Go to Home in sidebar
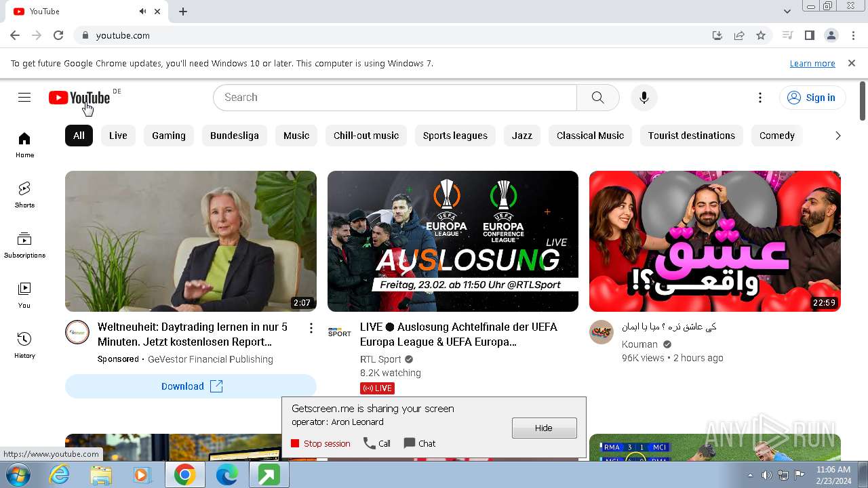 coord(24,145)
